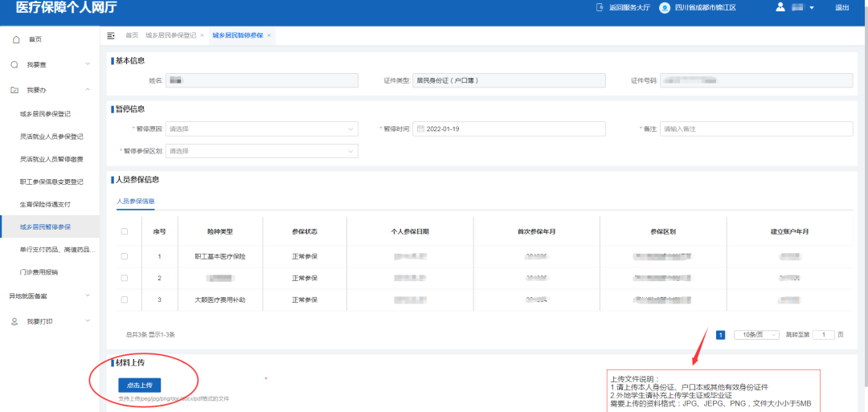Open 生育保险待遇支付 in the sidebar
Viewport: 868px width, 412px height.
[x=45, y=205]
